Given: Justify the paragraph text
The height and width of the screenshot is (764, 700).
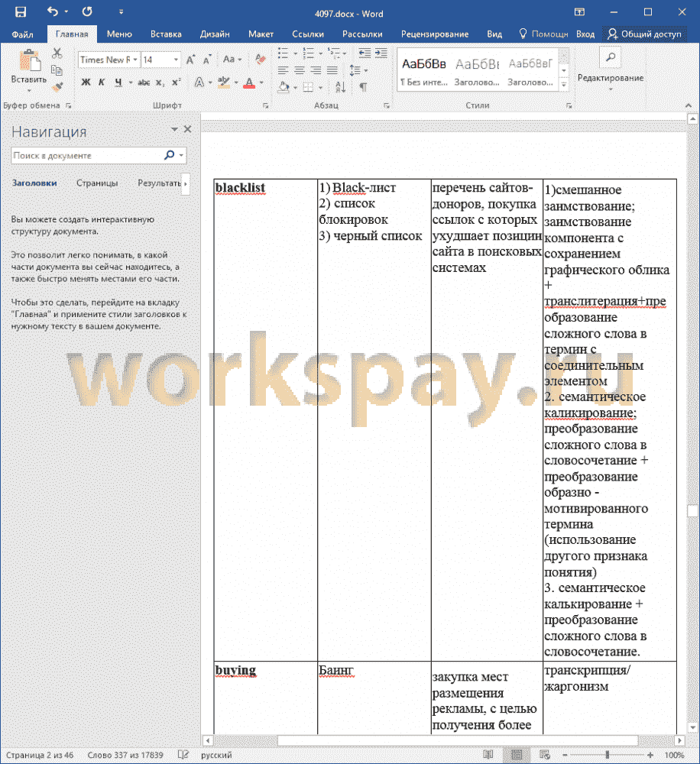Looking at the screenshot, I should [x=332, y=70].
